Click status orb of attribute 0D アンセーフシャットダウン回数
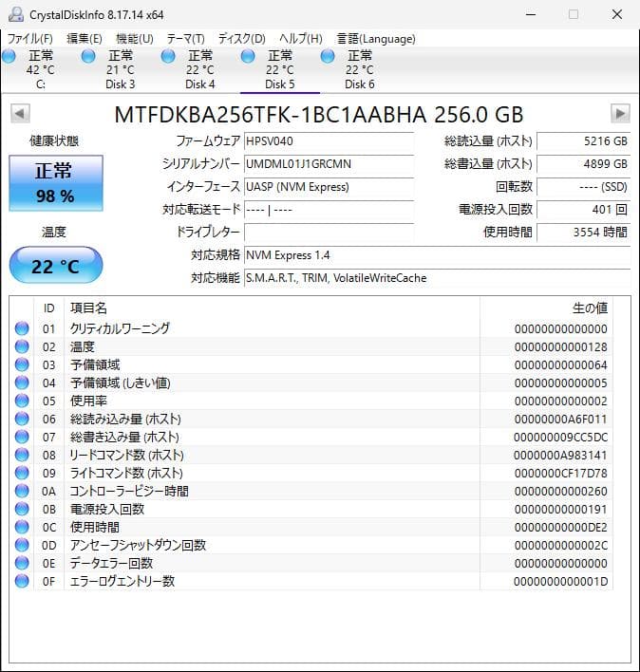 [x=22, y=545]
